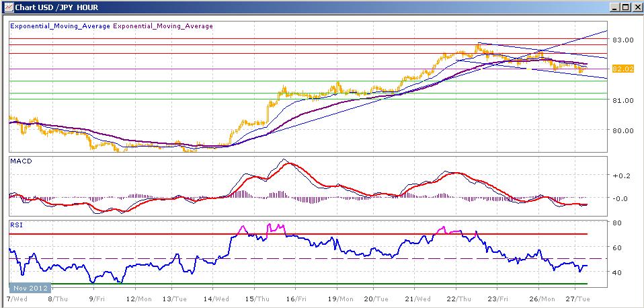The width and height of the screenshot is (644, 308).
Task: Click the 27/Tue date label
Action: tap(579, 299)
